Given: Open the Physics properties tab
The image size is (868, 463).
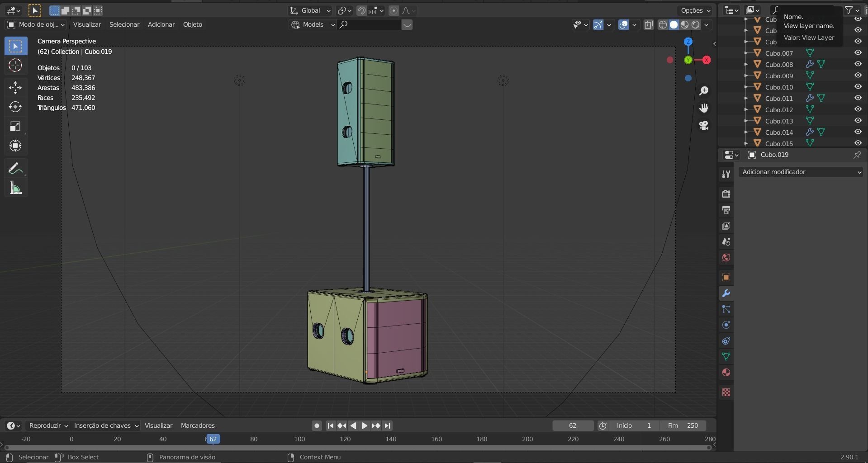Looking at the screenshot, I should tap(726, 325).
